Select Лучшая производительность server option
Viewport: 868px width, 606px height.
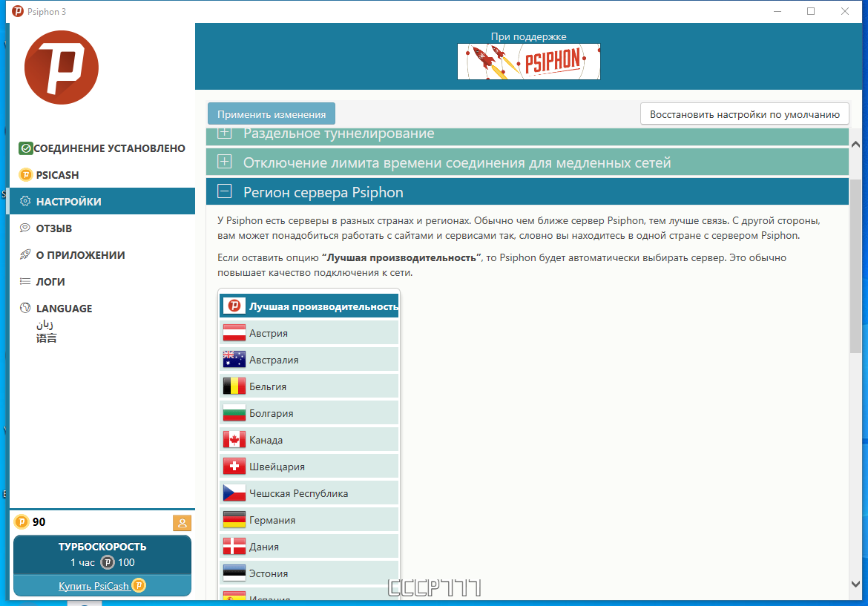click(x=309, y=306)
